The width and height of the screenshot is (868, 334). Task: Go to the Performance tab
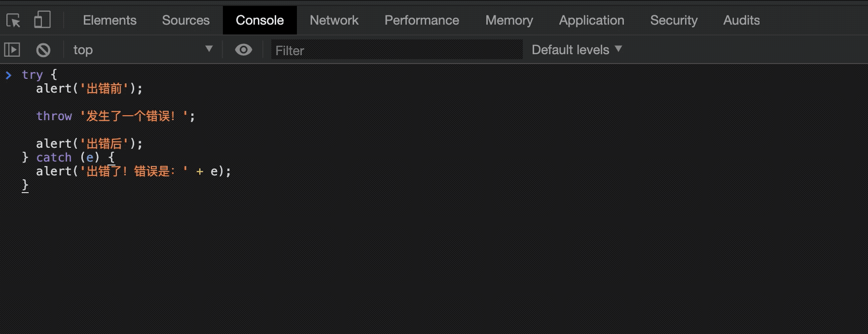pyautogui.click(x=422, y=20)
